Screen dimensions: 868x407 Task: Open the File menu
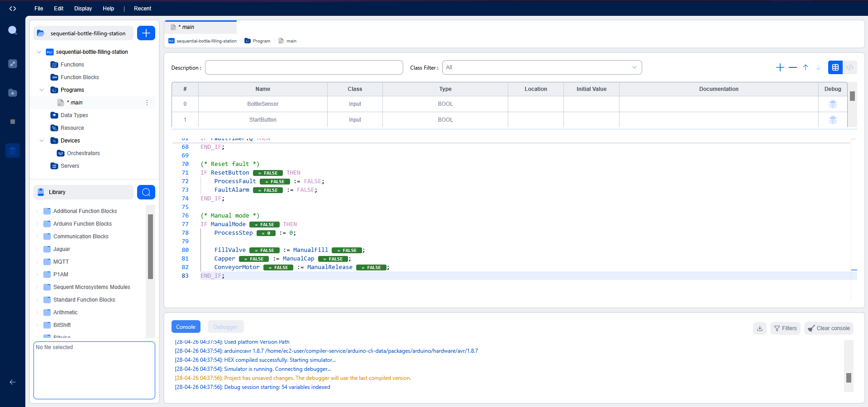(x=39, y=9)
